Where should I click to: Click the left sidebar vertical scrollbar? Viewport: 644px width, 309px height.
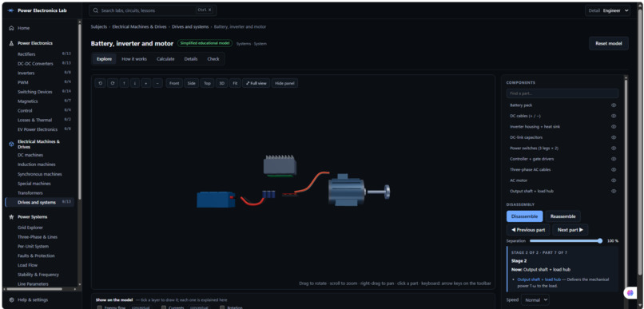coord(80,111)
